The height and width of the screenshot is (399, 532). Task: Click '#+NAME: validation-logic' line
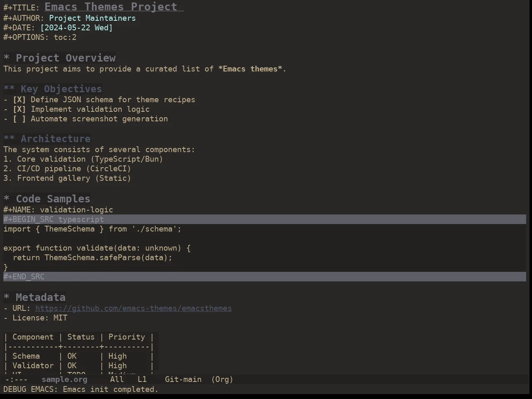pos(58,210)
